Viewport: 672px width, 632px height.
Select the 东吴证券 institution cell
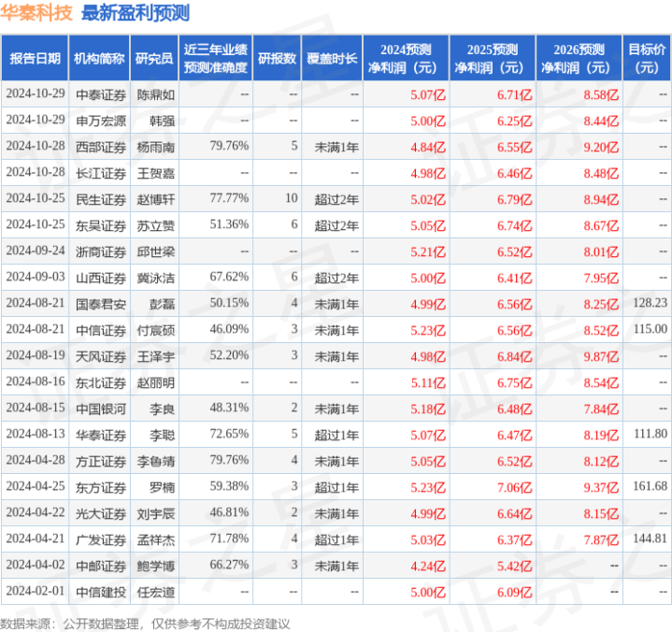click(101, 225)
